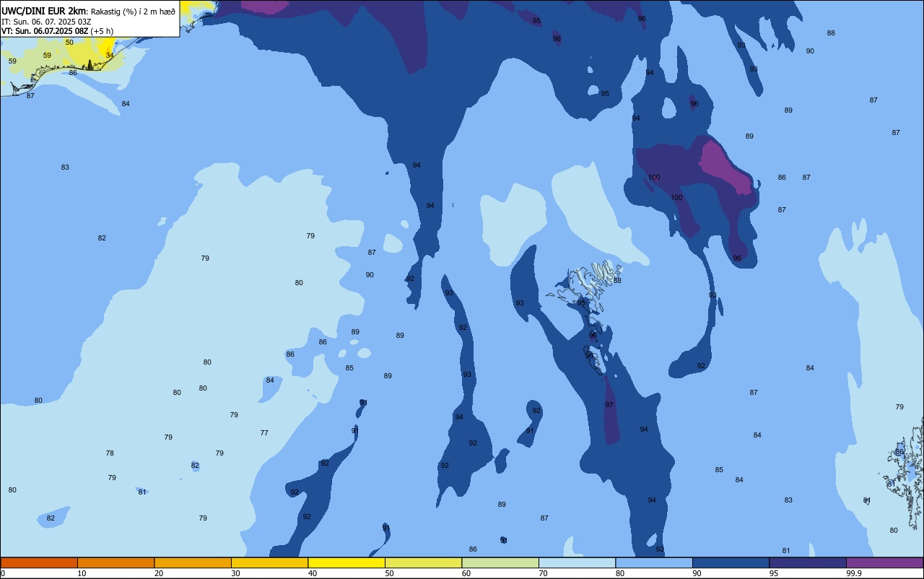Click the light blue 80–90 legend swatch
The width and height of the screenshot is (924, 579).
coord(654,562)
